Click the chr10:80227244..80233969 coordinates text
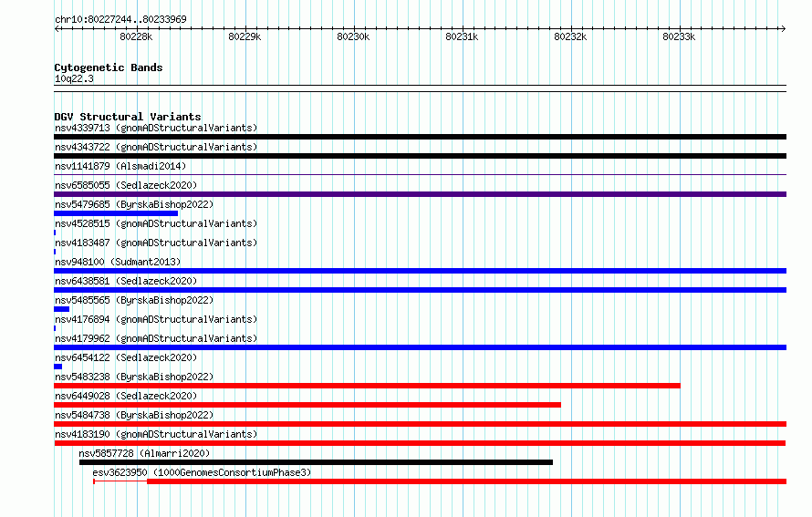Screen dimensions: 812x517 [120, 19]
